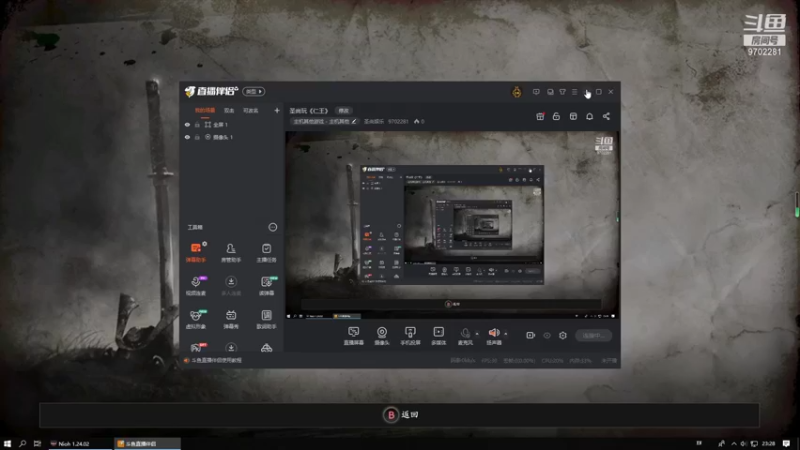
Task: Open the 弹幕秀 danmaku show tool
Action: coord(231,319)
